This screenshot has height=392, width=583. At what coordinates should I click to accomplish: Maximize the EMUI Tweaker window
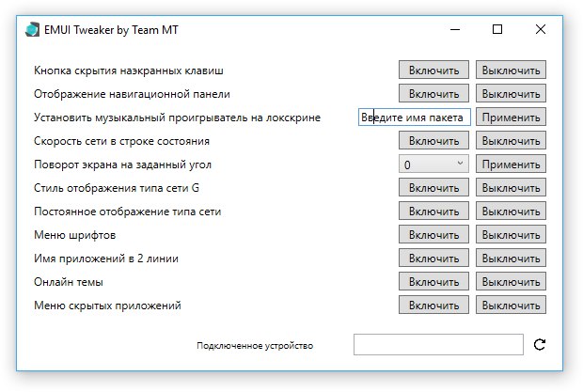pos(497,29)
